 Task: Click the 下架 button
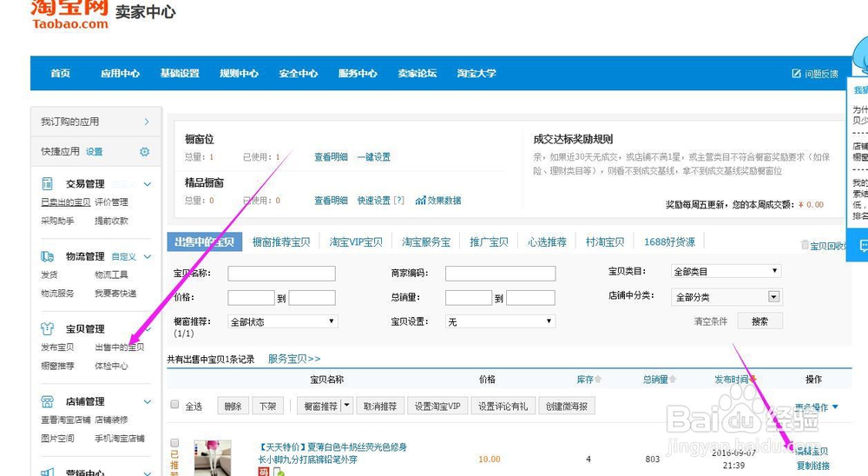(268, 407)
